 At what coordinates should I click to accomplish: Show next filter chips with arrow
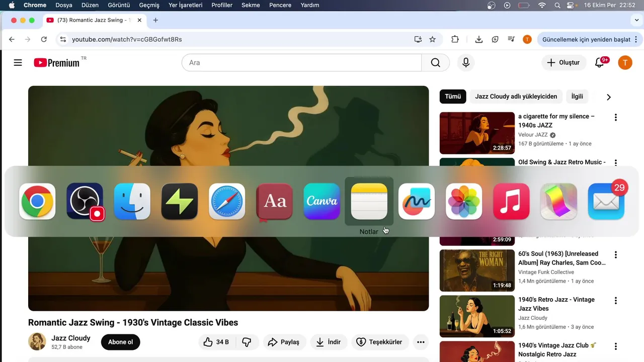(609, 97)
